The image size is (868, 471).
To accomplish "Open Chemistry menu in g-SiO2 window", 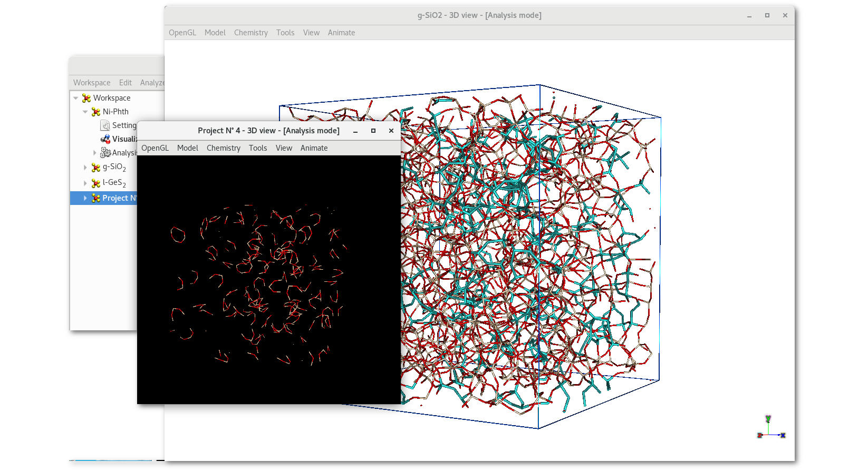I will click(x=250, y=33).
